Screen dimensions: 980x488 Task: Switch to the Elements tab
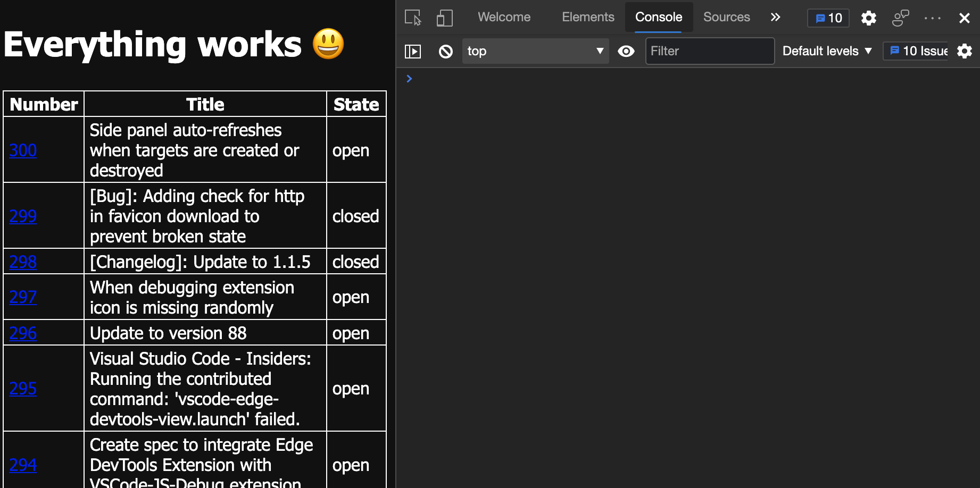click(x=588, y=17)
